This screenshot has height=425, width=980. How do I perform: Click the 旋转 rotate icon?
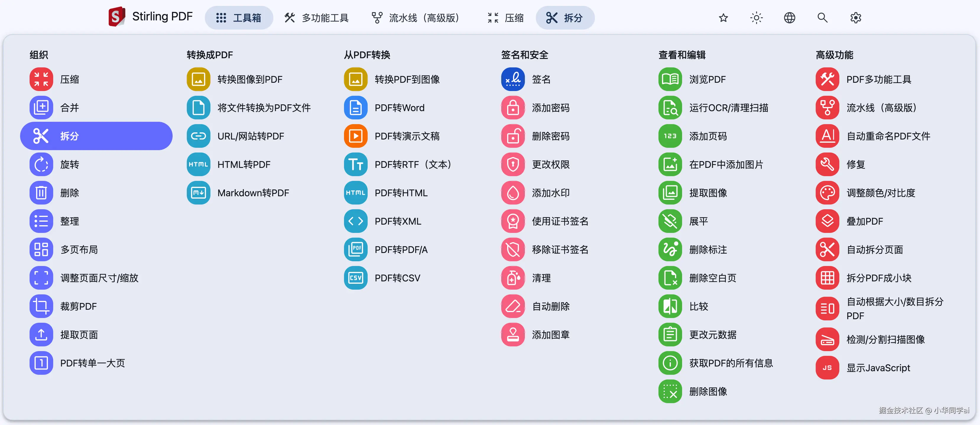[x=41, y=164]
